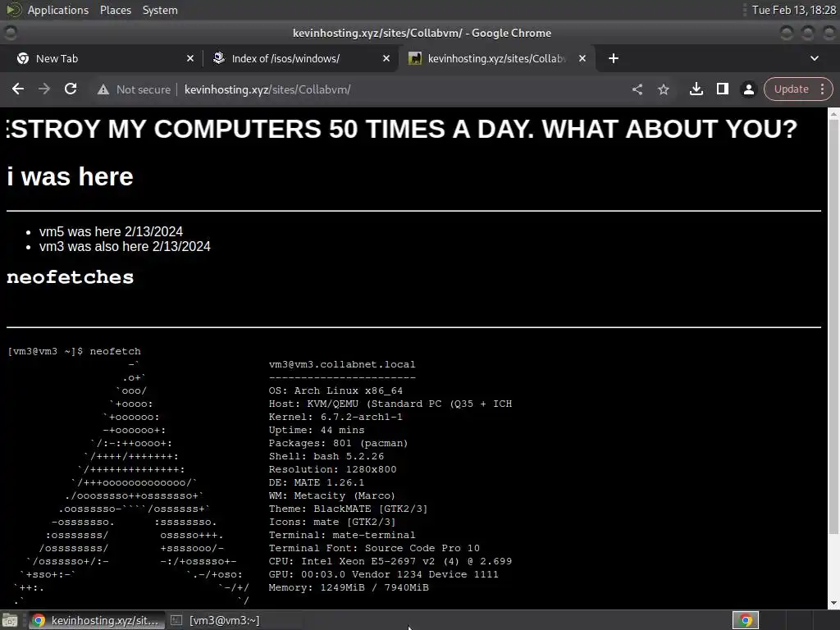Open Chrome downloads icon

(696, 89)
